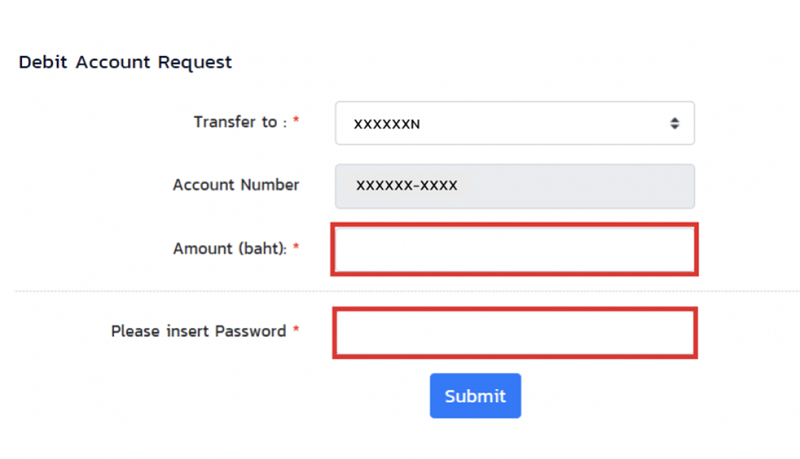Image resolution: width=800 pixels, height=459 pixels.
Task: Click the "Account Number" label
Action: coord(236,185)
